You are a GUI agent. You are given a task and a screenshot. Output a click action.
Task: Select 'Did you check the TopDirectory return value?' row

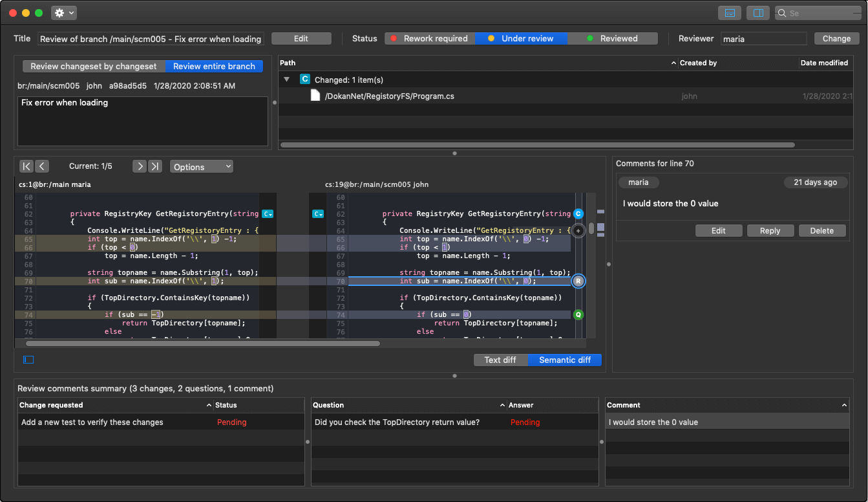pos(455,422)
